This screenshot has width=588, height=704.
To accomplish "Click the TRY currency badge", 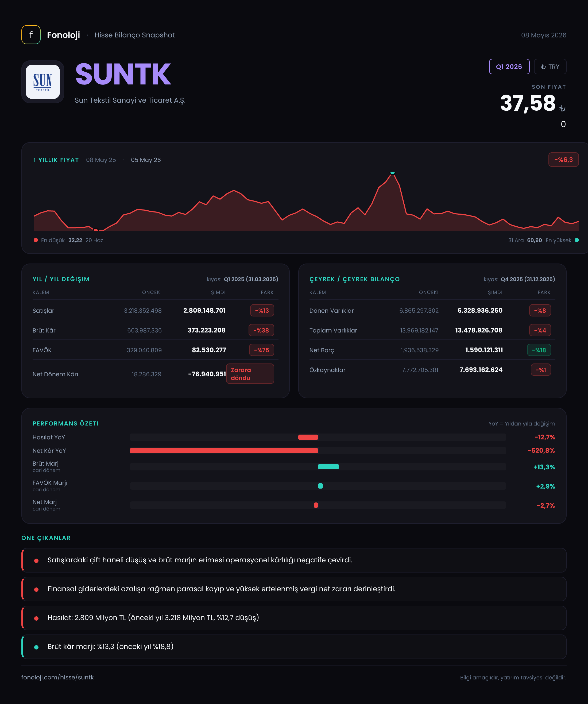I will coord(550,67).
